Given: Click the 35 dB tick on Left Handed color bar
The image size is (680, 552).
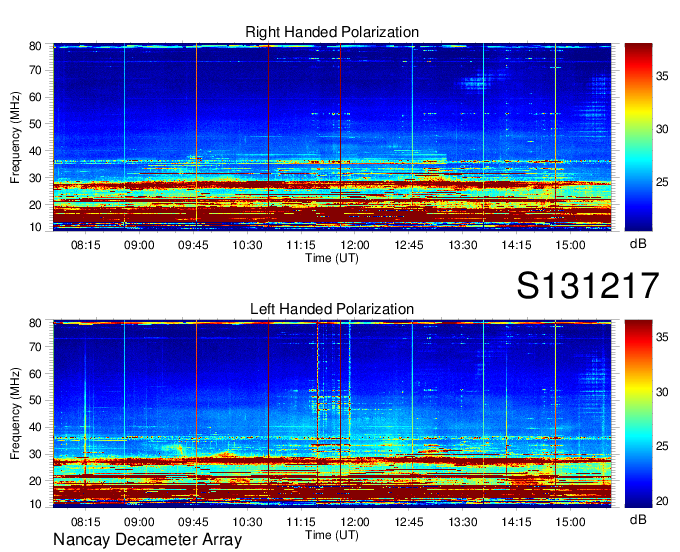Looking at the screenshot, I should (662, 337).
